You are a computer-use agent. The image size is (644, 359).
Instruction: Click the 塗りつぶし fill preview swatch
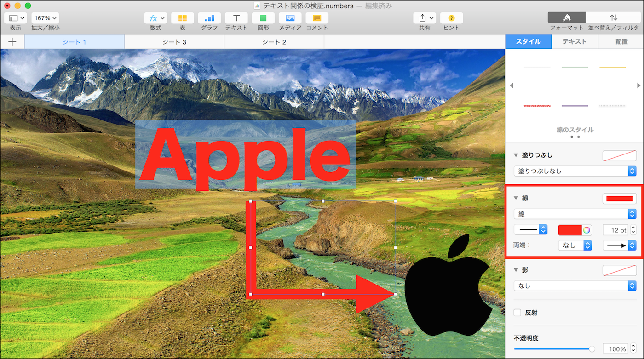pos(620,155)
